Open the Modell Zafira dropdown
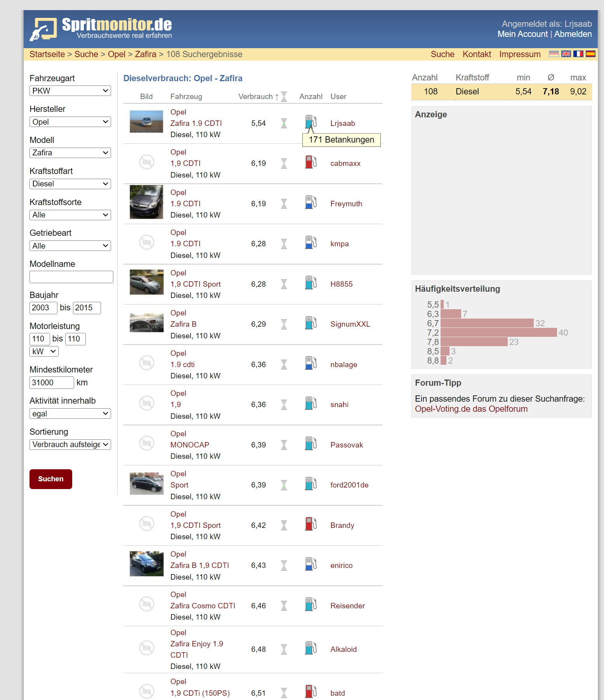Image resolution: width=604 pixels, height=700 pixels. point(70,153)
